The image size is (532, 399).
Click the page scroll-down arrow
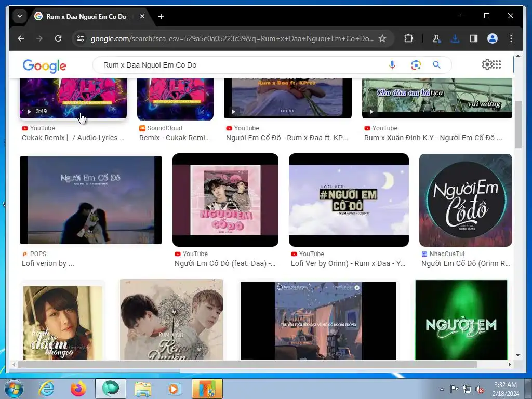pyautogui.click(x=518, y=355)
